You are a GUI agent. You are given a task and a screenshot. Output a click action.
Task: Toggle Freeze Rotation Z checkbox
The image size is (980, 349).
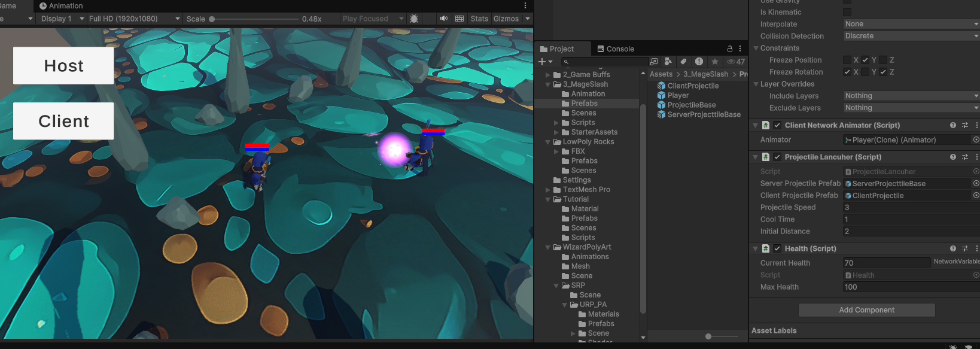click(x=883, y=72)
